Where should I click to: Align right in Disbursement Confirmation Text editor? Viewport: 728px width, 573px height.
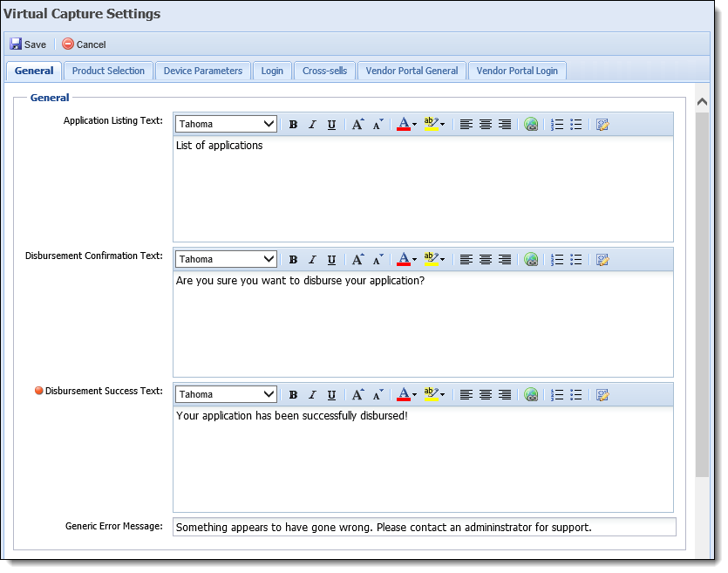click(x=505, y=260)
